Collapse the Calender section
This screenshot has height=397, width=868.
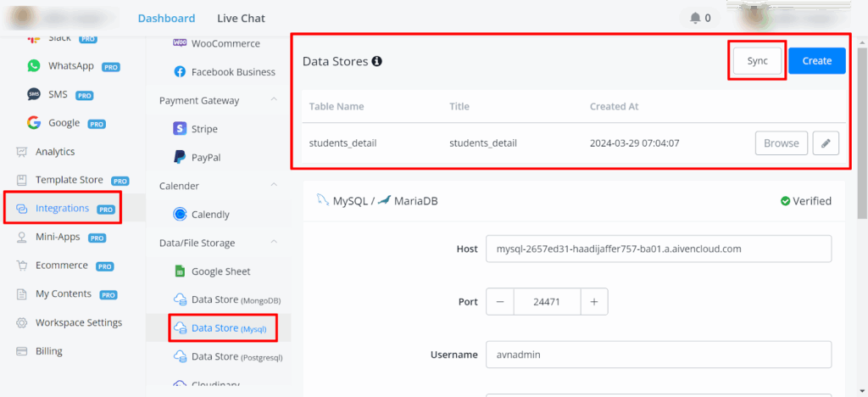pos(274,185)
